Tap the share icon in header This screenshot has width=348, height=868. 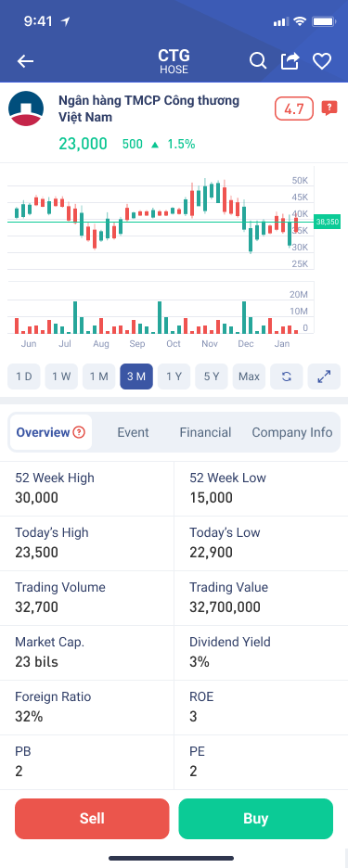pos(290,60)
